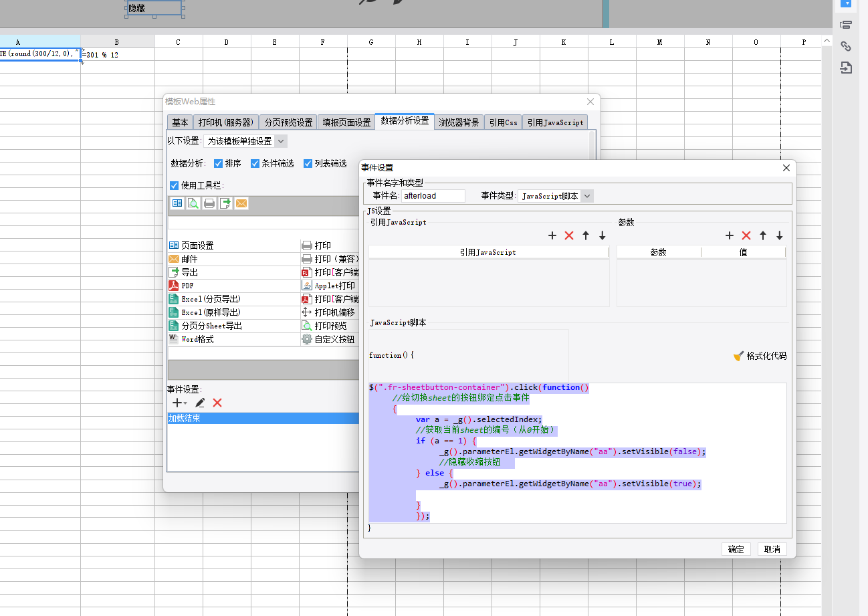Select column A header in spreadsheet
The image size is (868, 616).
40,41
